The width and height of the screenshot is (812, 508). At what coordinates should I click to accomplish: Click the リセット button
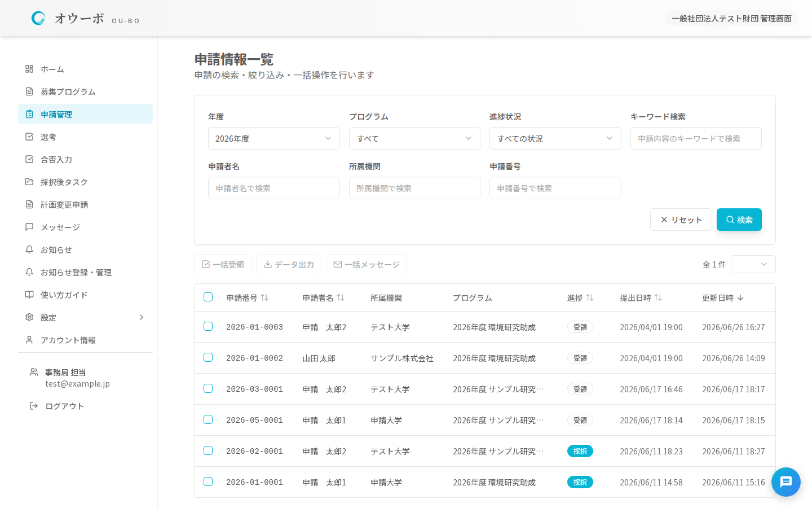point(681,220)
